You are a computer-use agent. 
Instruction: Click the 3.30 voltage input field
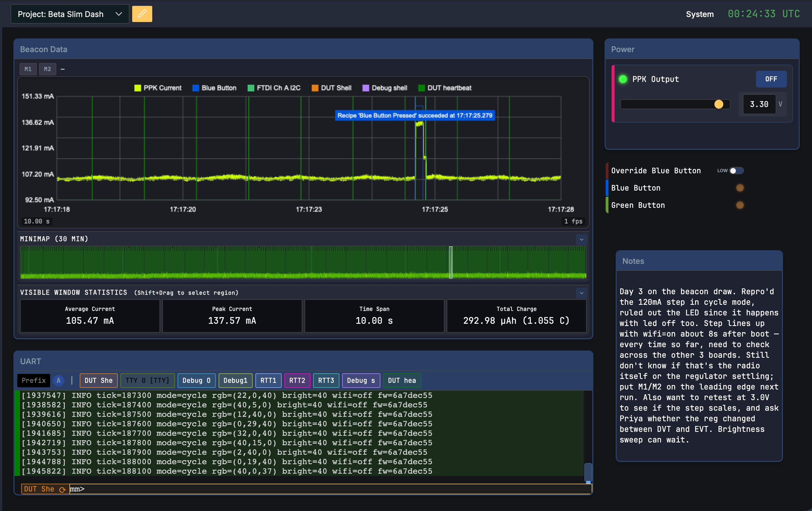[759, 104]
